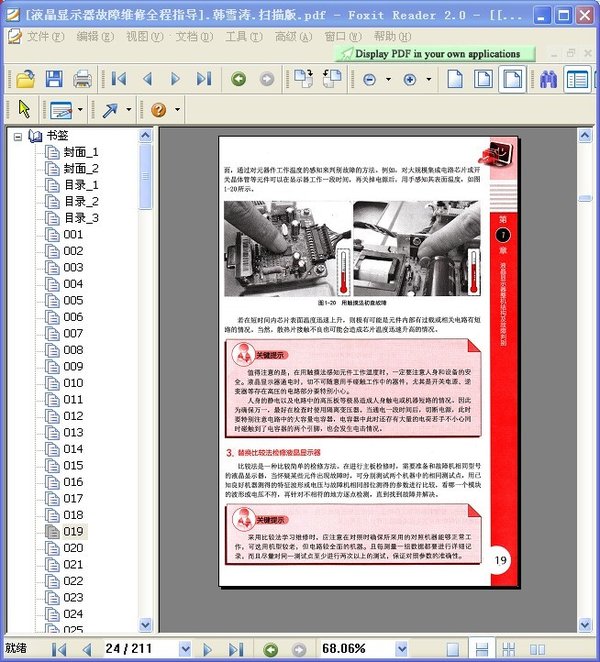This screenshot has width=600, height=662.
Task: Jump to last page in top toolbar
Action: [x=204, y=79]
